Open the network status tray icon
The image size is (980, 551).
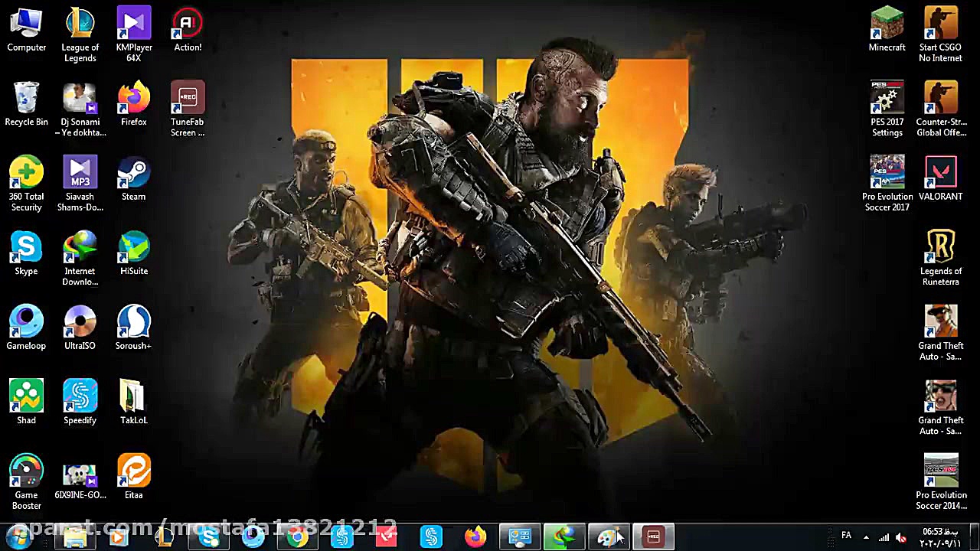[x=884, y=537]
